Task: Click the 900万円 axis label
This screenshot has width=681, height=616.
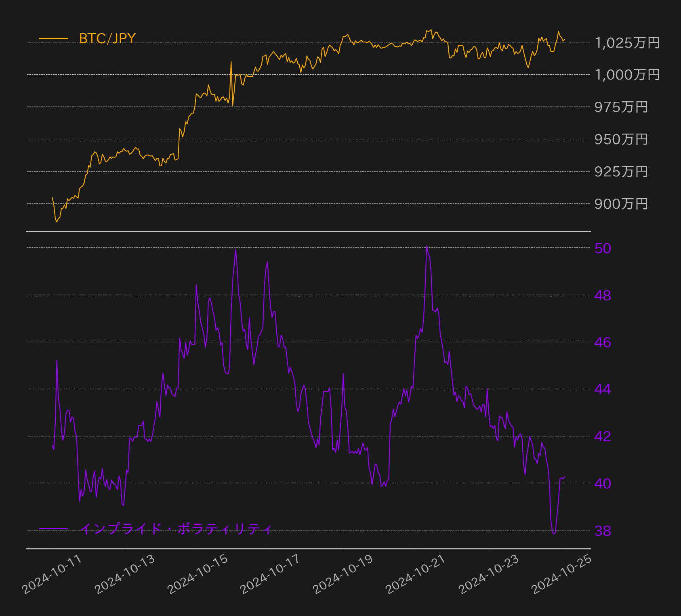Action: (621, 204)
